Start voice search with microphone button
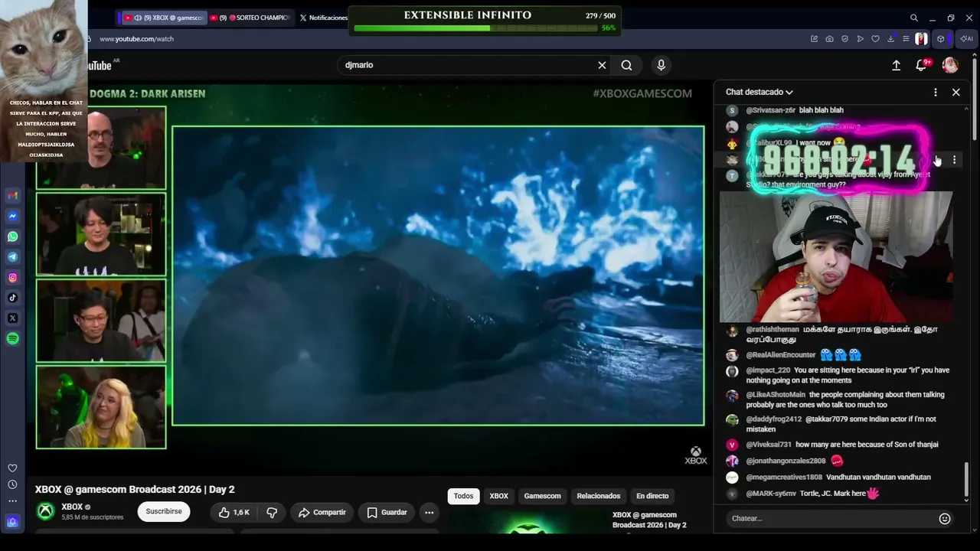 [x=661, y=65]
